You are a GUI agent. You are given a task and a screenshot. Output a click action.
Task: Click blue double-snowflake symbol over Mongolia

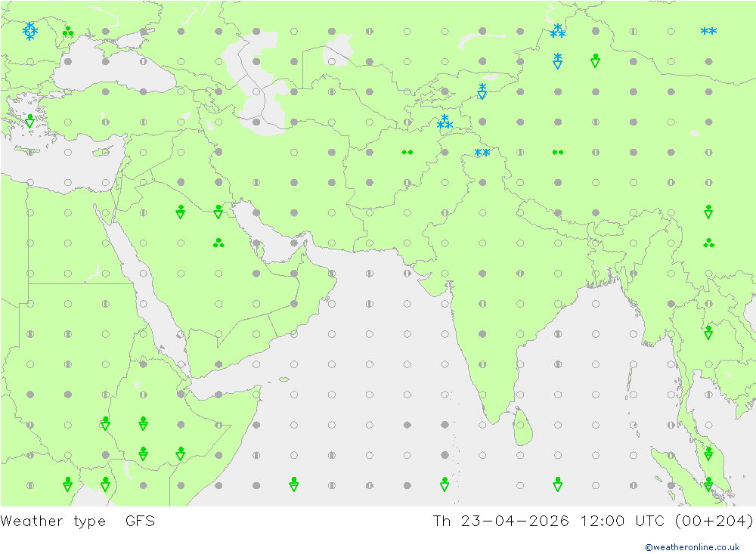[709, 31]
